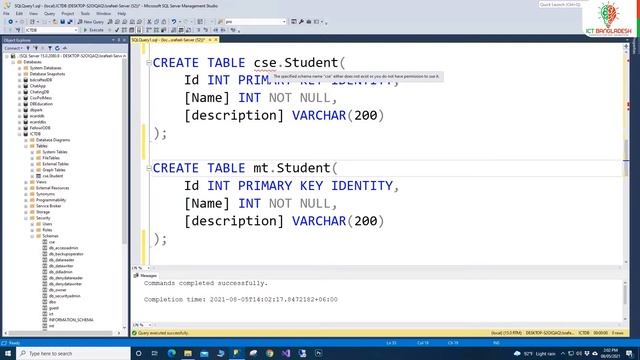Select the Messages results tab
The width and height of the screenshot is (640, 360).
point(145,276)
